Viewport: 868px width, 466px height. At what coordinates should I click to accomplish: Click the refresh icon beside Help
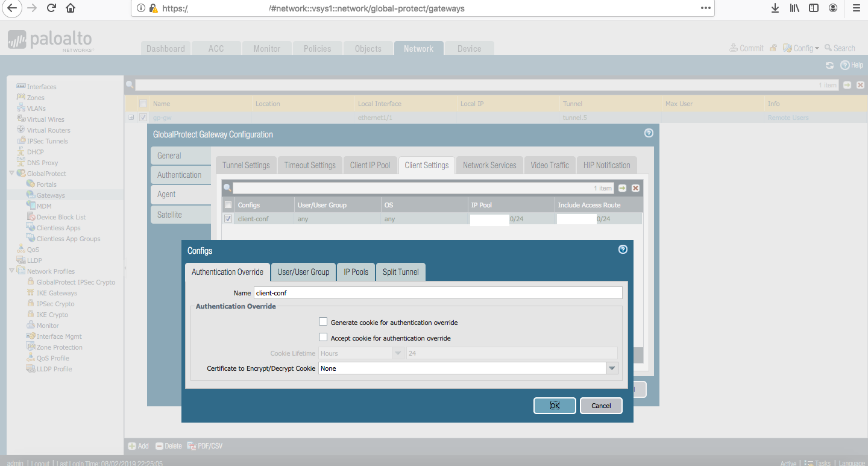point(829,65)
